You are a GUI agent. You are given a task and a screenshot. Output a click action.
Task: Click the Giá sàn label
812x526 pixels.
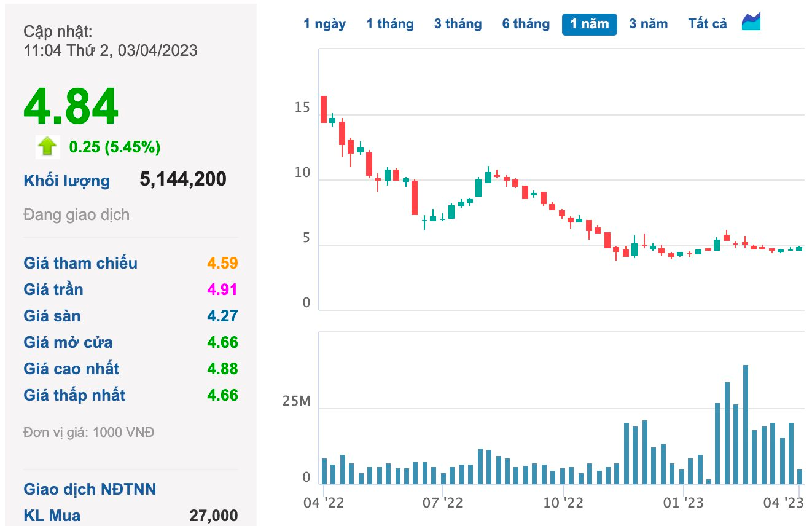click(x=52, y=316)
